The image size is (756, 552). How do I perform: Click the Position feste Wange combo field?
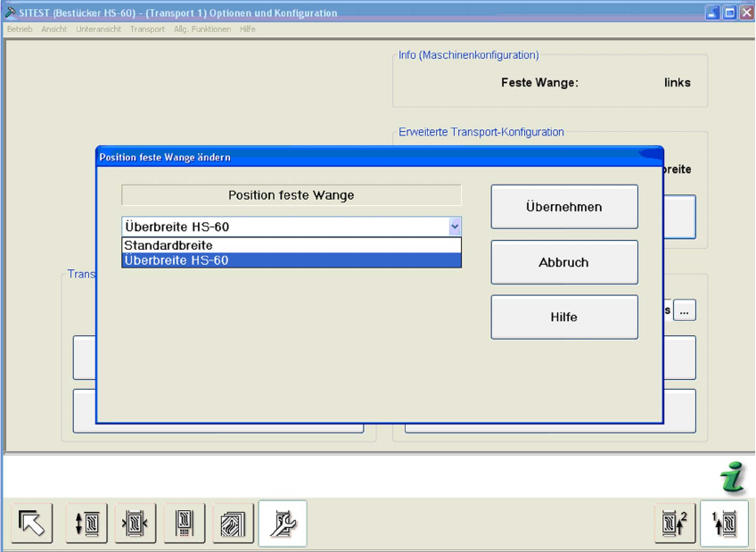(x=283, y=227)
